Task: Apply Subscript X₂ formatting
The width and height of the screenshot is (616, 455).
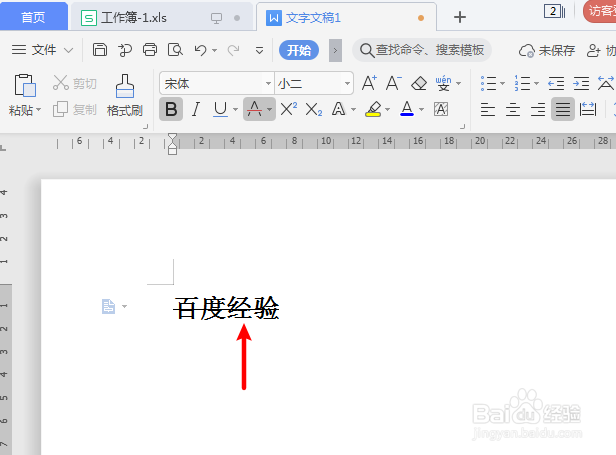Action: point(314,110)
